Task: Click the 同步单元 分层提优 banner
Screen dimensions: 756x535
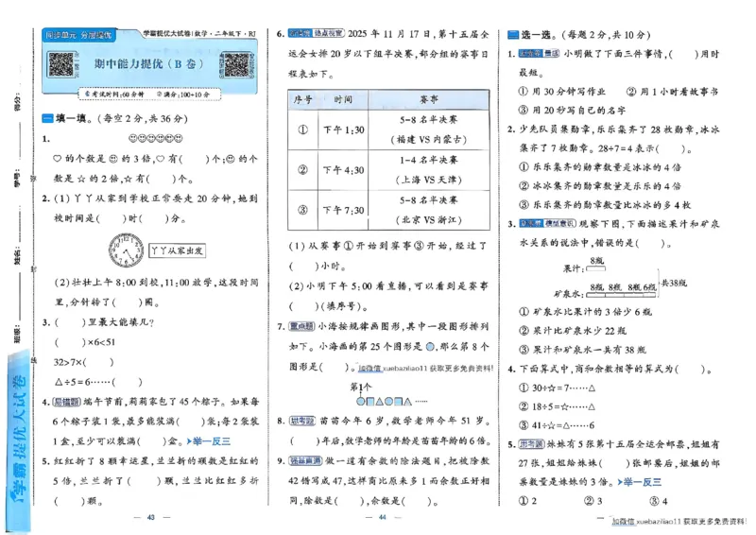Action: [78, 35]
